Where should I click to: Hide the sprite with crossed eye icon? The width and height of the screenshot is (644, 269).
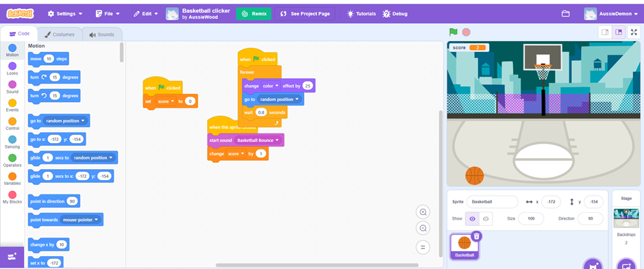(x=486, y=219)
